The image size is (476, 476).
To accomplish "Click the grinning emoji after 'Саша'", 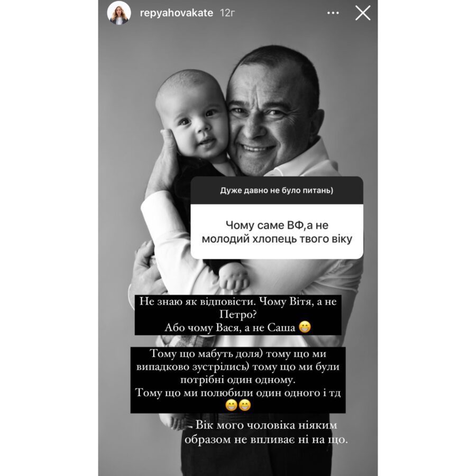I will tap(305, 327).
